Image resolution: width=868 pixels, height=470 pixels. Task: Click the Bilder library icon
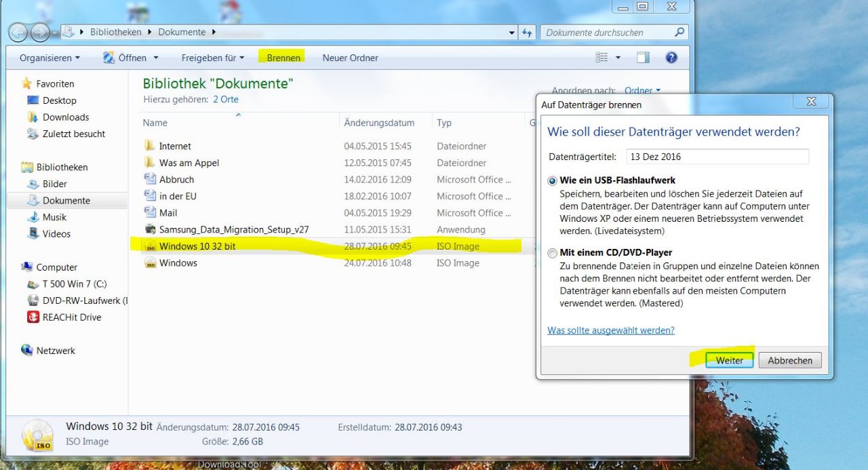point(33,184)
